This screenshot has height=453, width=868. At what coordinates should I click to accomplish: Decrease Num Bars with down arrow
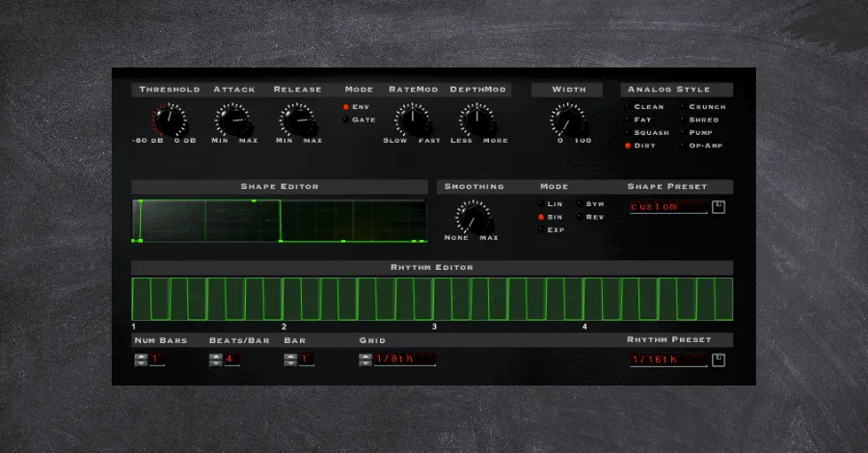(x=141, y=362)
